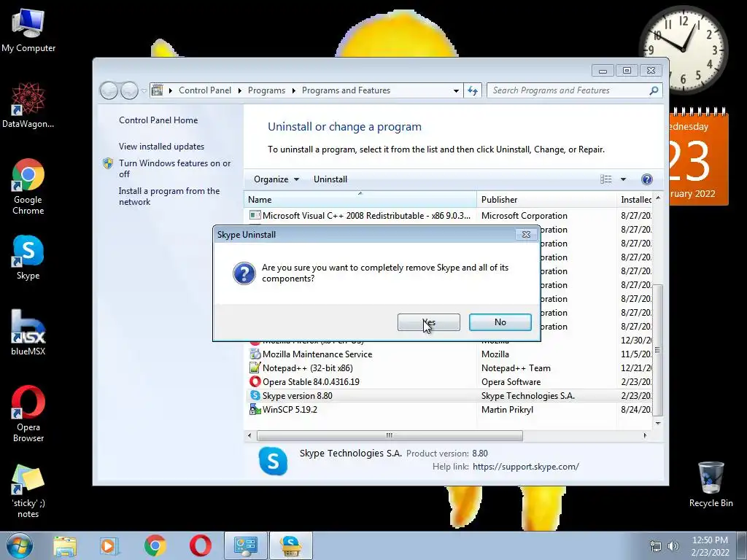Open recent pages dropdown arrow
The image size is (747, 560).
click(x=144, y=90)
